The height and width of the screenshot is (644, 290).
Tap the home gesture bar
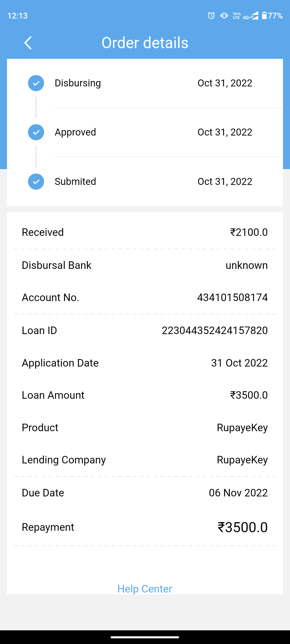[x=145, y=637]
